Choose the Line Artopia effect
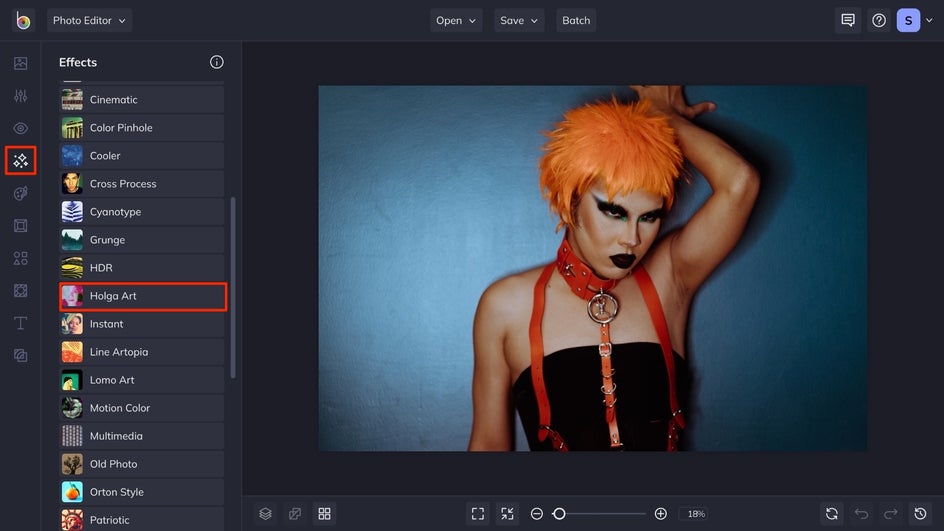Image resolution: width=944 pixels, height=531 pixels. pos(142,352)
